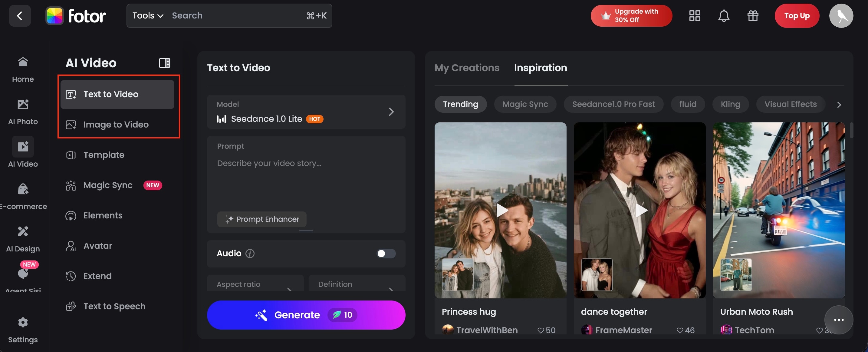
Task: Toggle the AI Video panel layout icon
Action: [x=164, y=63]
